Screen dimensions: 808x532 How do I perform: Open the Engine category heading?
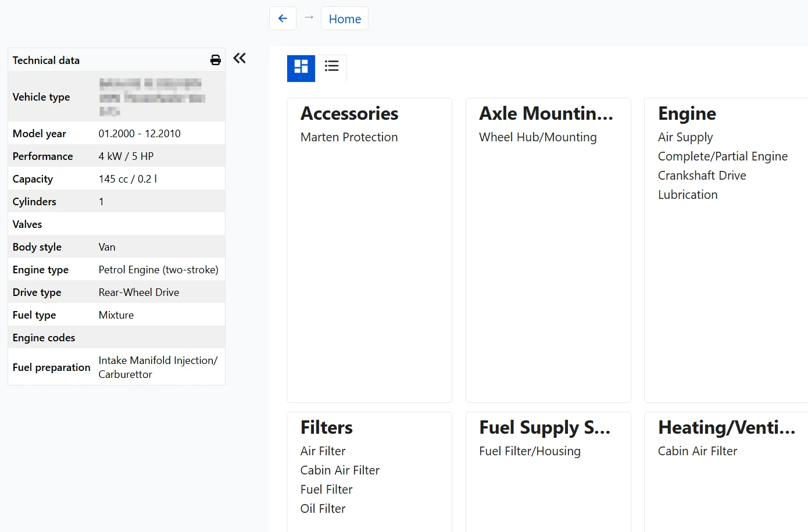coord(687,114)
